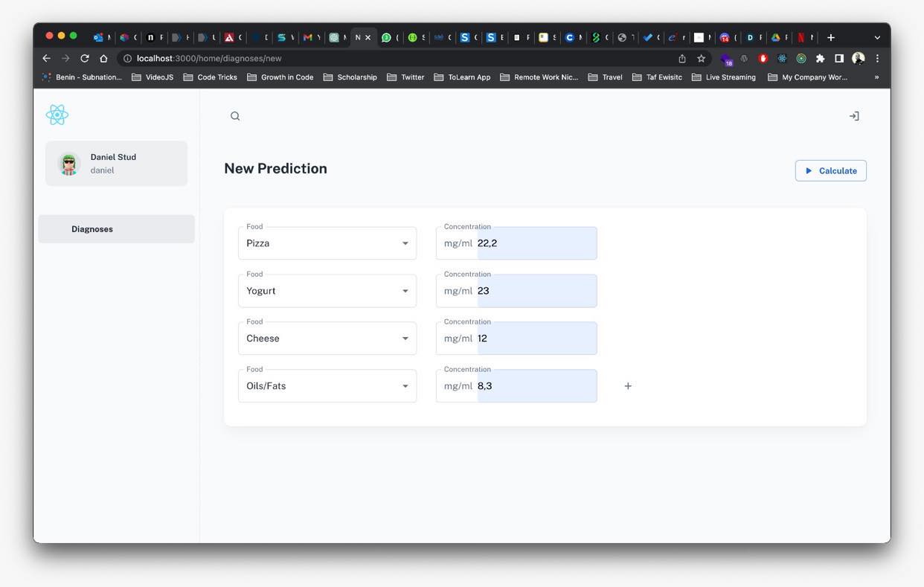Open the search icon above New Prediction
Screen dimensions: 924x587
click(235, 116)
